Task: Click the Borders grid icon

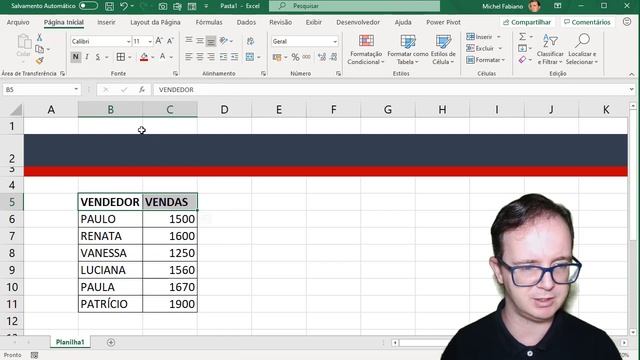Action: click(121, 57)
